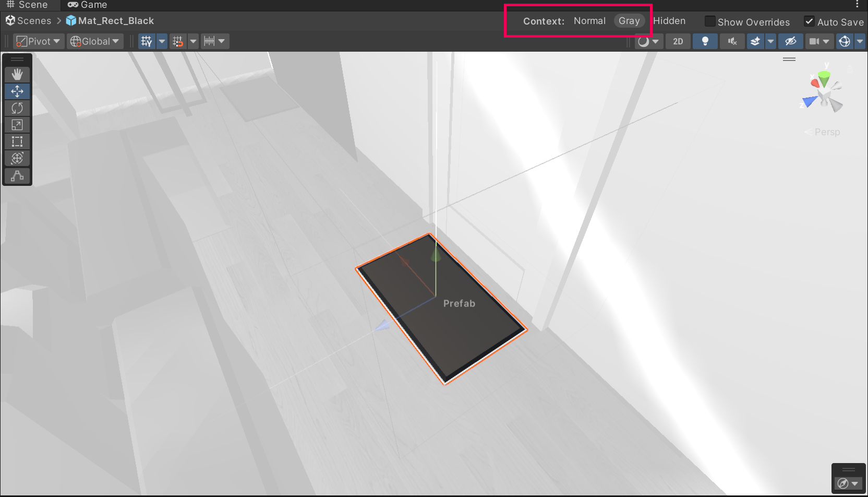
Task: Open the Global handle rotation dropdown
Action: (95, 41)
